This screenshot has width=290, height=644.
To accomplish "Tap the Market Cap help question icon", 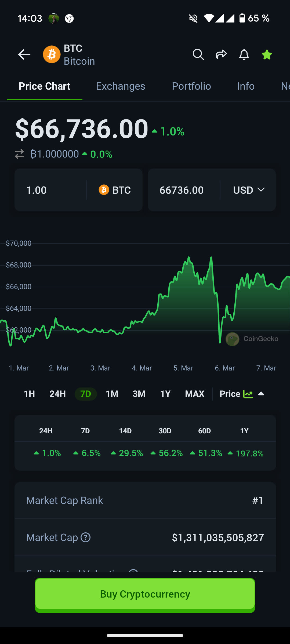I will pyautogui.click(x=86, y=537).
